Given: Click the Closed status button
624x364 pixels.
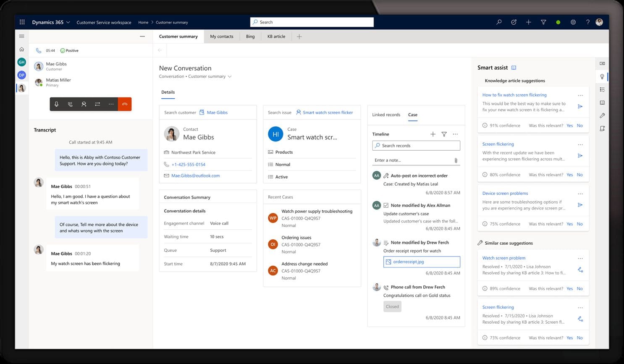Looking at the screenshot, I should (392, 306).
